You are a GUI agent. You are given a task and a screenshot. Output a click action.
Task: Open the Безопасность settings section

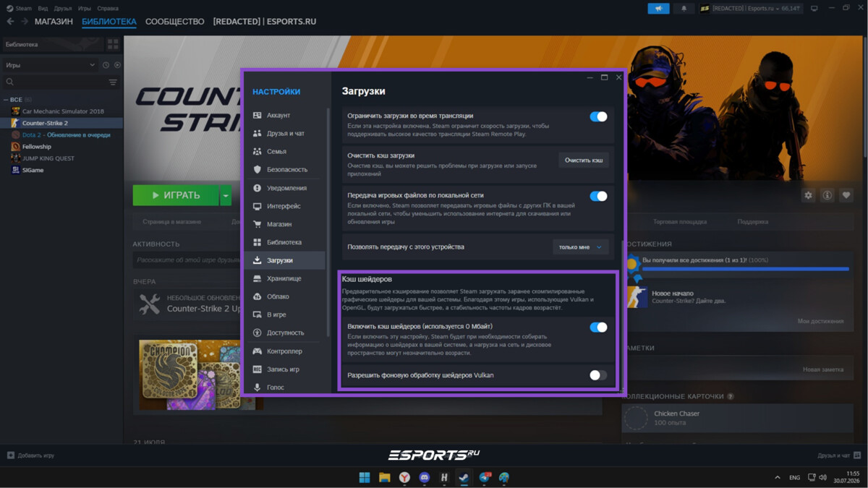tap(285, 170)
